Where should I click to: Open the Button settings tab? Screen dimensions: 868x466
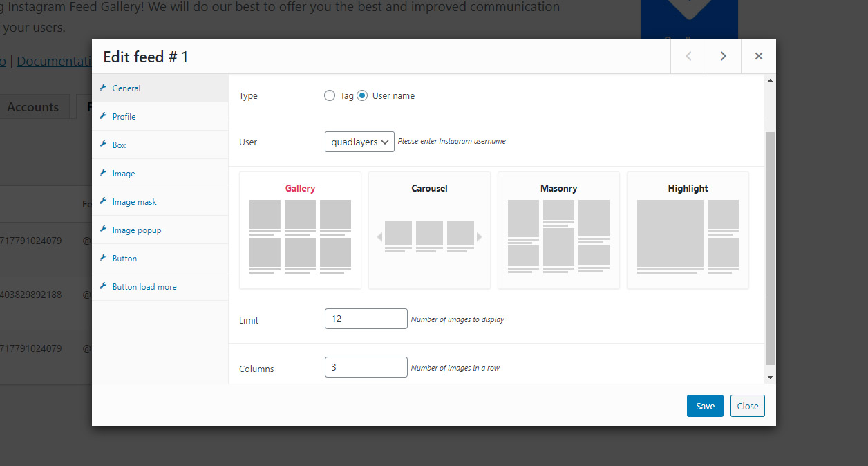(160, 259)
